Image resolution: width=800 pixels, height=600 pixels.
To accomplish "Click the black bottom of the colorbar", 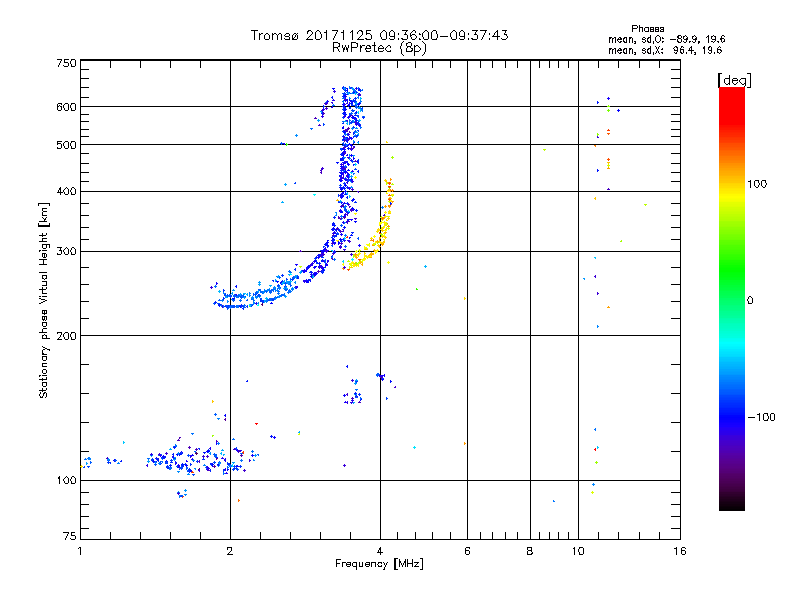I will pos(732,503).
